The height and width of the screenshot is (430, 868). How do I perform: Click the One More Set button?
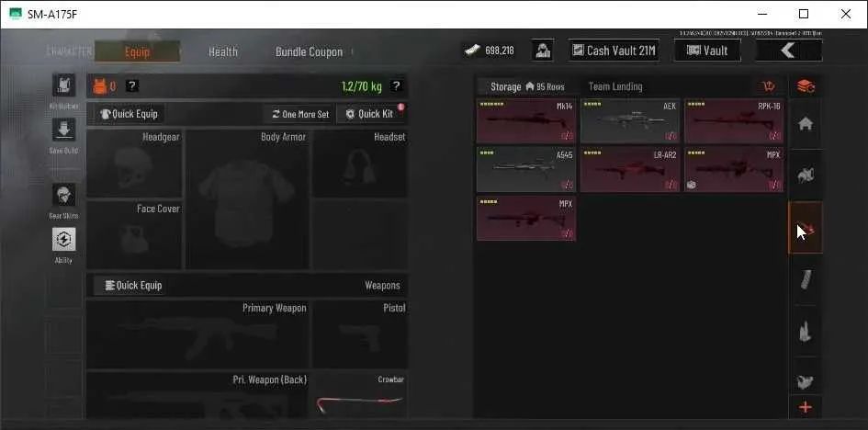point(300,114)
